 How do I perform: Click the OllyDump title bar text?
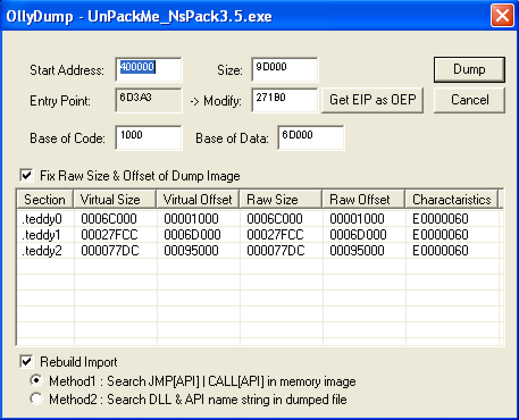coord(139,16)
